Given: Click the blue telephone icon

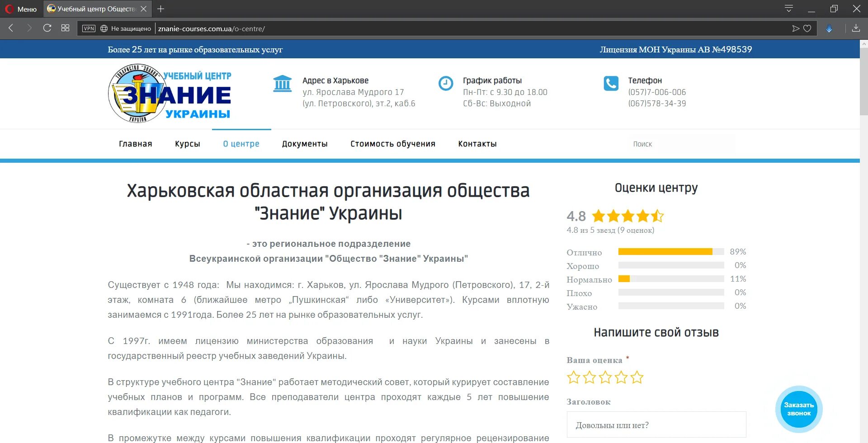Looking at the screenshot, I should coord(611,83).
